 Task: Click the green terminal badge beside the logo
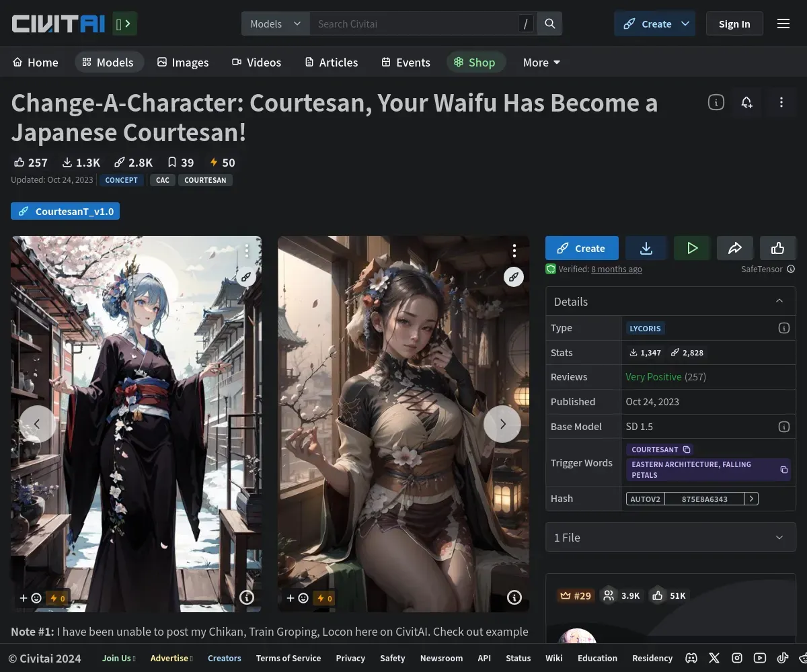[x=125, y=24]
